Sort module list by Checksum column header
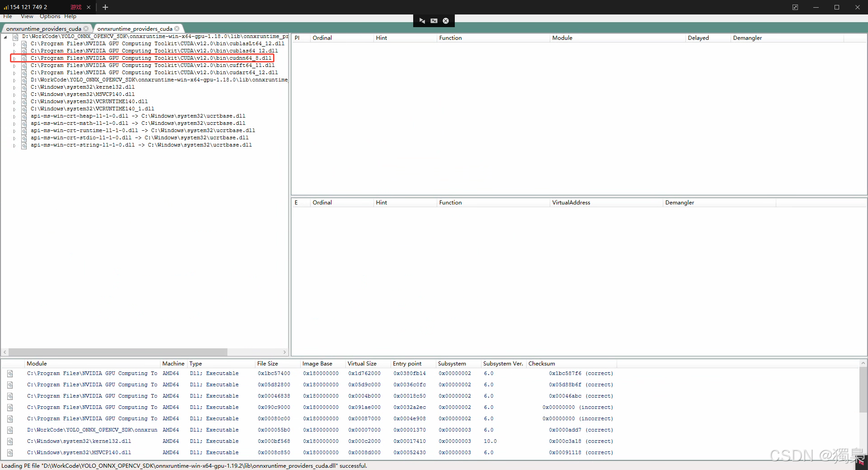Screen dimensions: 868x470 [571, 364]
